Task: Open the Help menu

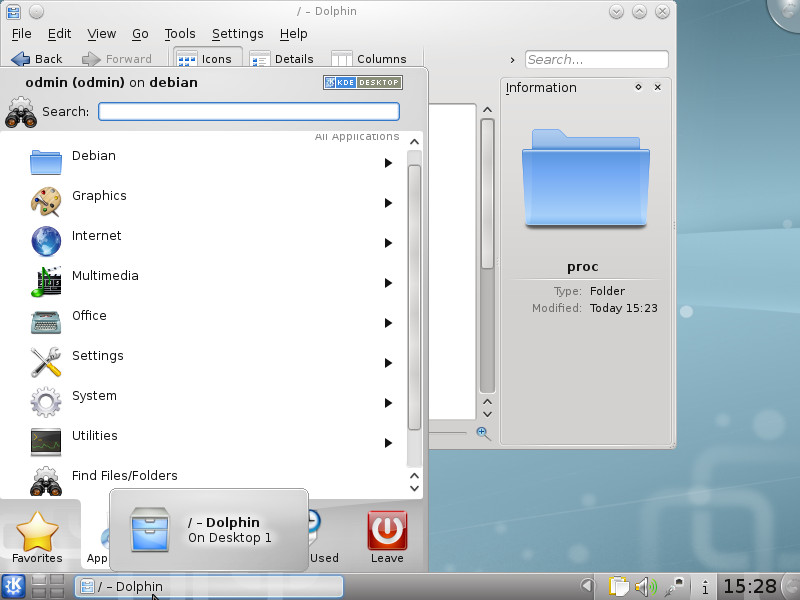Action: [x=293, y=34]
